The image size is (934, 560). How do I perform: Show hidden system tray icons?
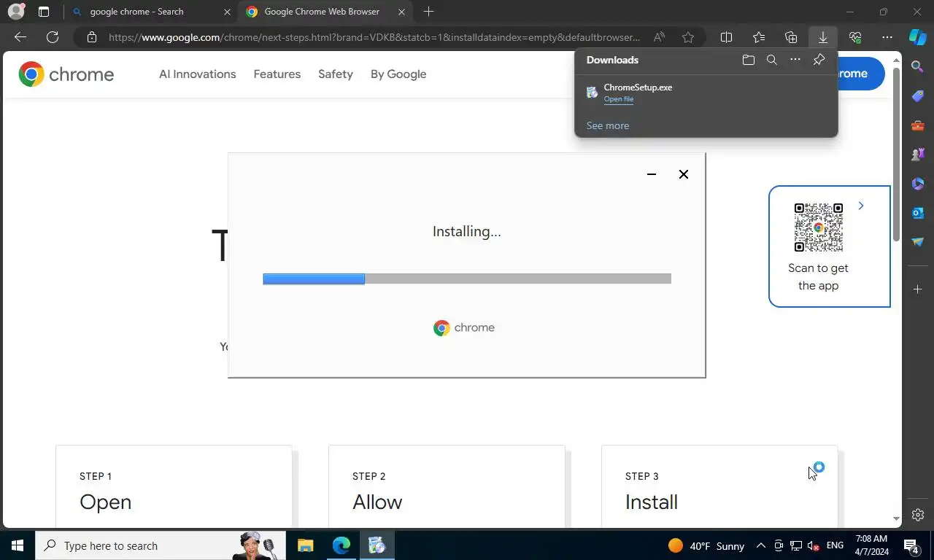click(760, 545)
